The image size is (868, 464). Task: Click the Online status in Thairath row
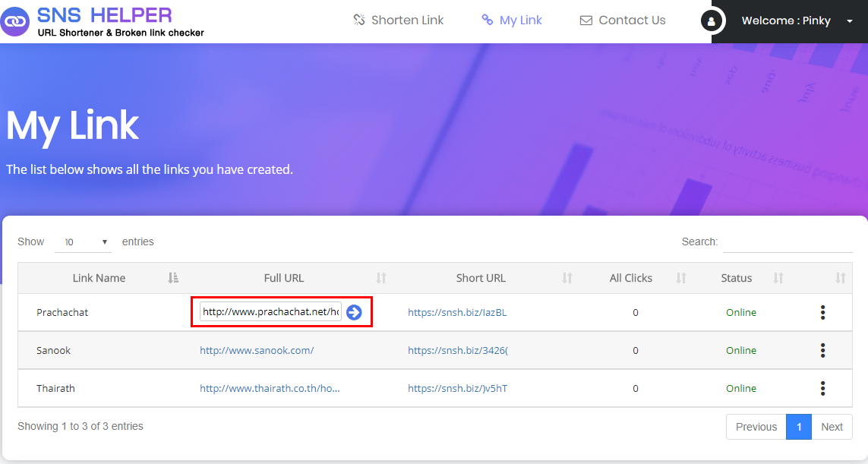tap(741, 388)
